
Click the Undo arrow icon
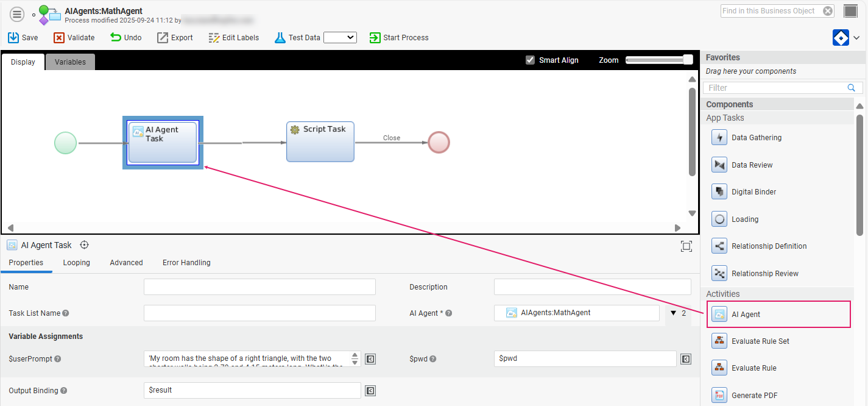click(x=116, y=37)
